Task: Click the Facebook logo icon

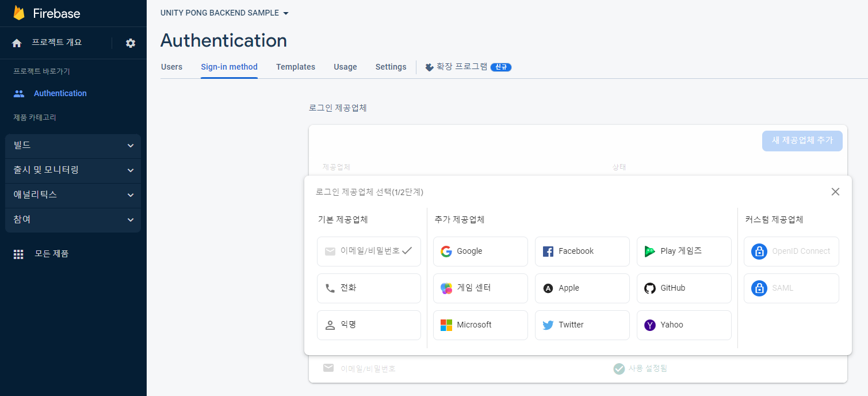Action: pos(548,252)
